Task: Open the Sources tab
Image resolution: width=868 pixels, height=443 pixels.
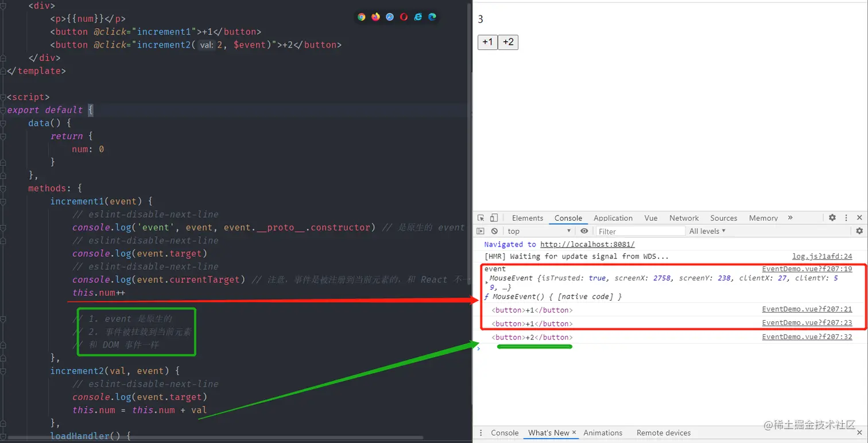Action: (x=723, y=218)
